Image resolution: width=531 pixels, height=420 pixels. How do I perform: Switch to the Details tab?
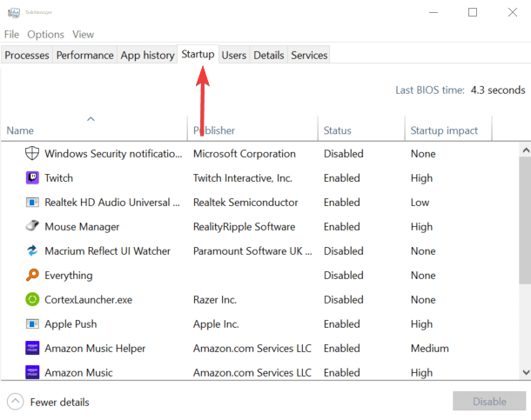[x=269, y=55]
